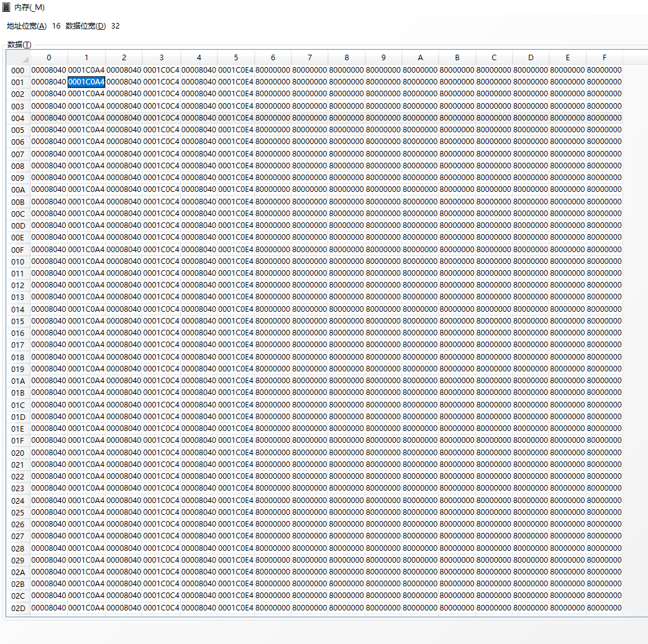Select row header 01B
Screen dimensions: 648x644
click(18, 392)
